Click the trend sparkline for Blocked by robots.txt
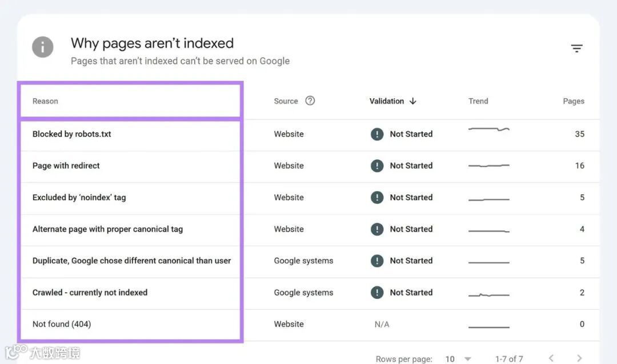 488,130
